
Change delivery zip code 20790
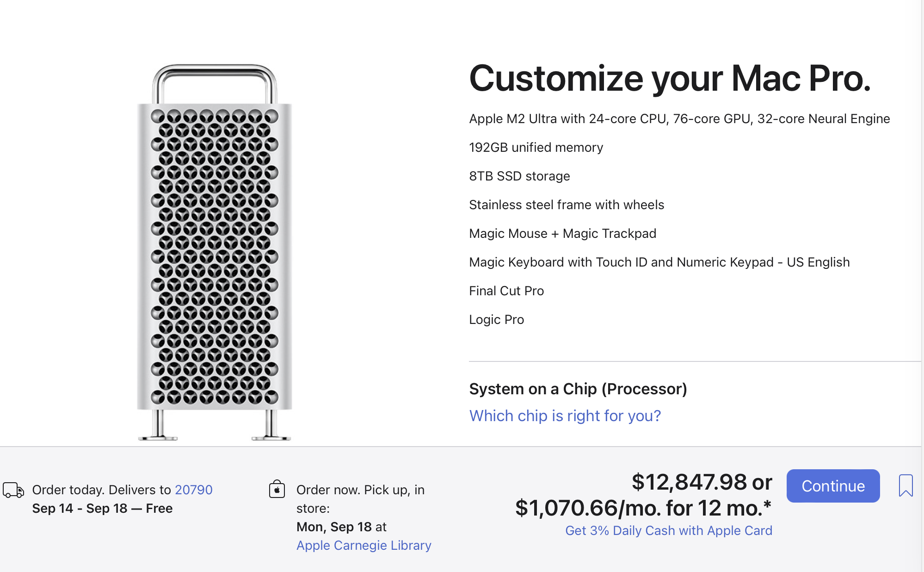tap(193, 490)
